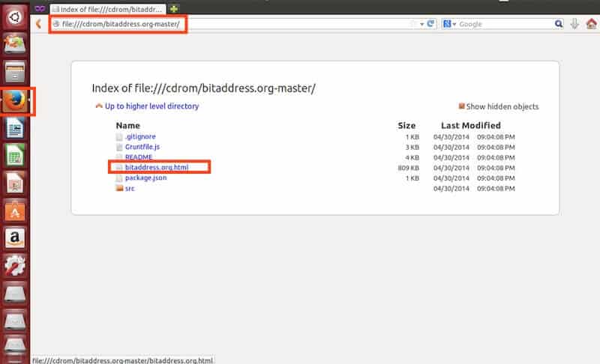600x364 pixels.
Task: Open the .gitignore file link
Action: tap(140, 136)
